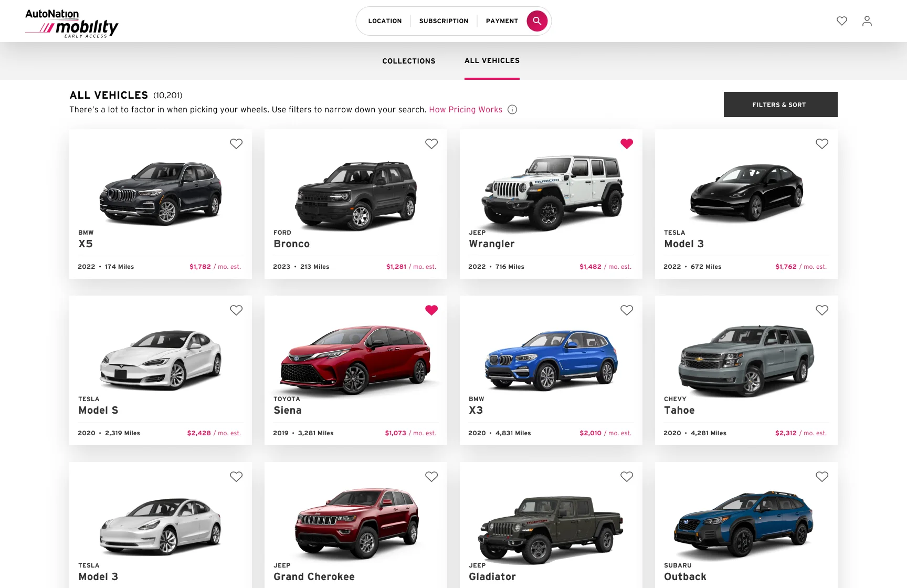Click the Outback model name
The width and height of the screenshot is (907, 588).
point(685,577)
